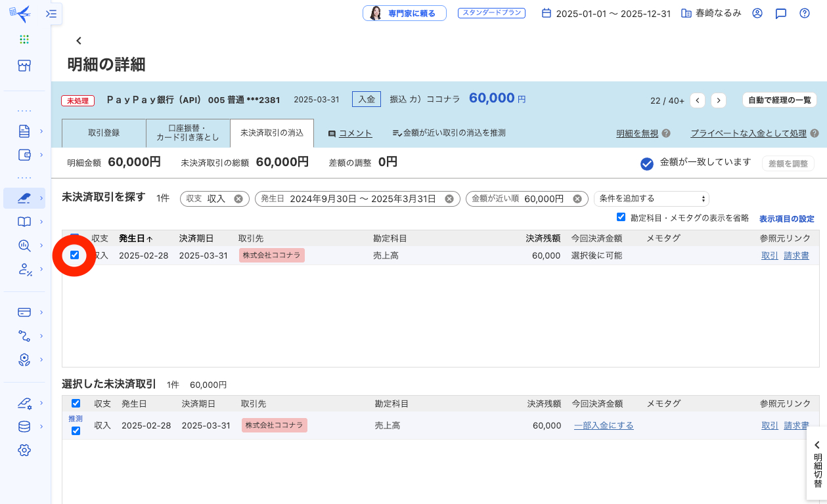827x504 pixels.
Task: Go back using the left arrow
Action: pyautogui.click(x=79, y=41)
